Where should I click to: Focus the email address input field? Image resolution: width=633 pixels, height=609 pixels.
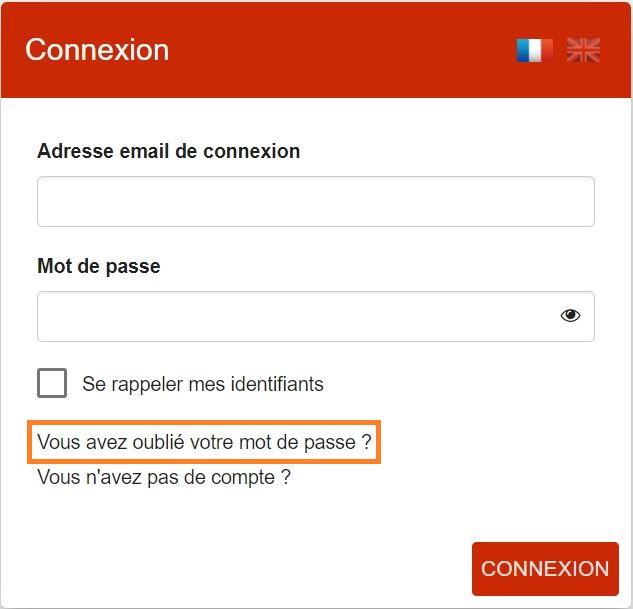click(315, 202)
